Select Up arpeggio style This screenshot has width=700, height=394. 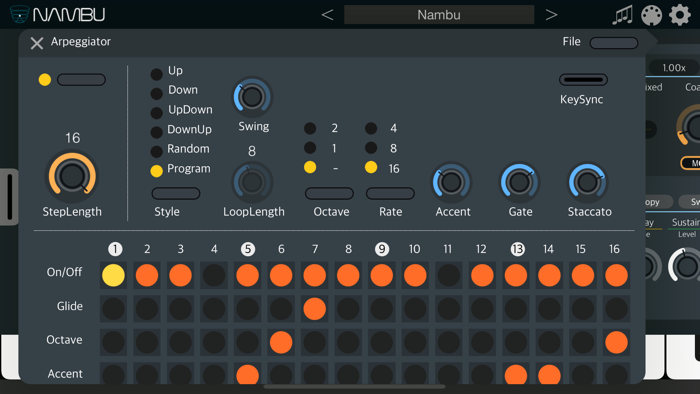[156, 74]
